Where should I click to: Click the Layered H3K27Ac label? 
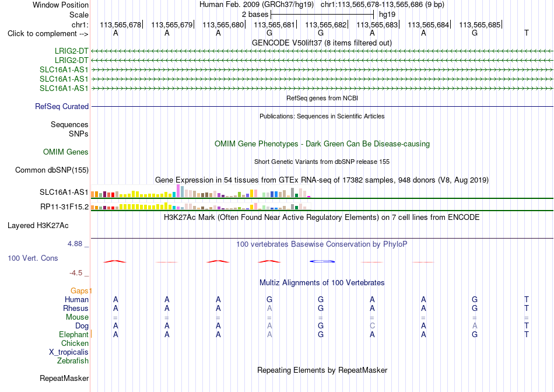38,226
